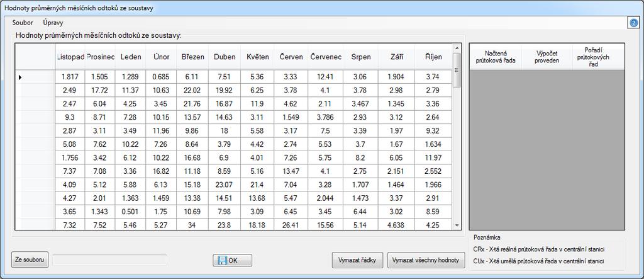Click the Načtená průtoková řada column header
This screenshot has width=644, height=279.
(x=496, y=57)
